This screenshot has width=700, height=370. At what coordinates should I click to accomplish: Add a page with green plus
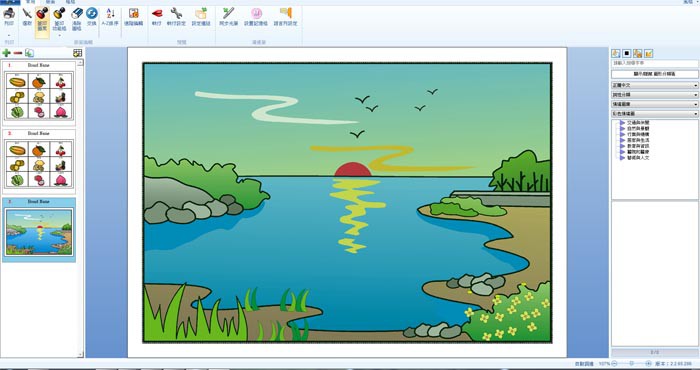pos(6,53)
